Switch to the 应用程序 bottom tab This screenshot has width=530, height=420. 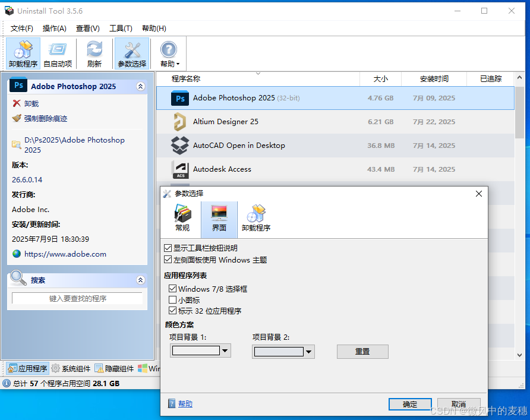point(28,368)
